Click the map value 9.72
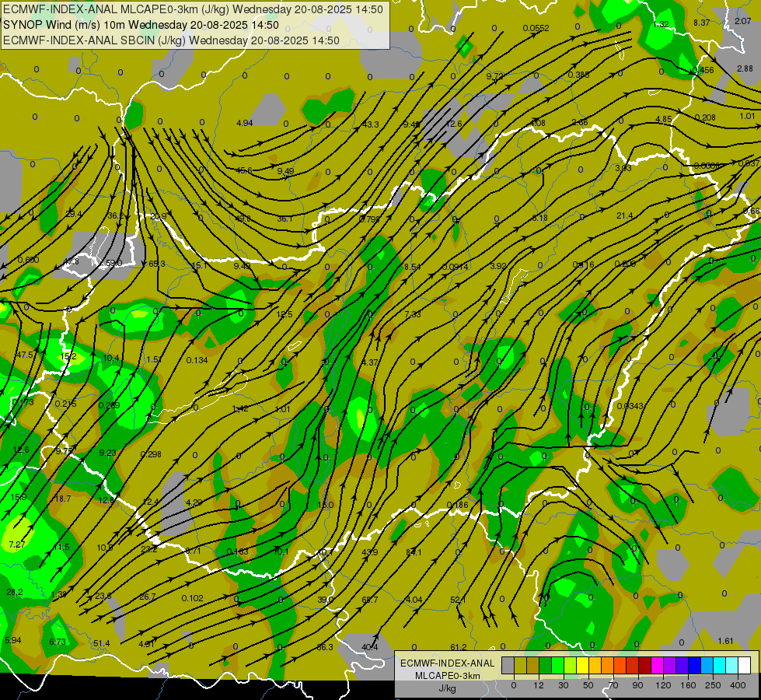 pos(494,75)
